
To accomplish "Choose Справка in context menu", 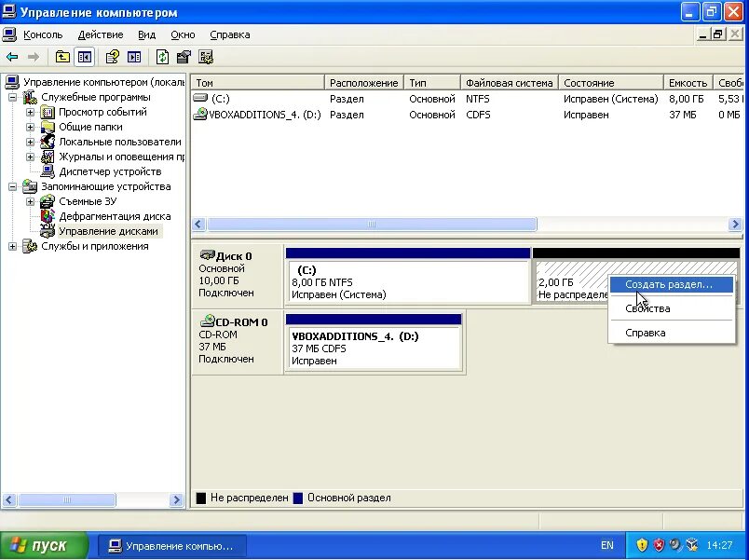I will click(x=672, y=333).
